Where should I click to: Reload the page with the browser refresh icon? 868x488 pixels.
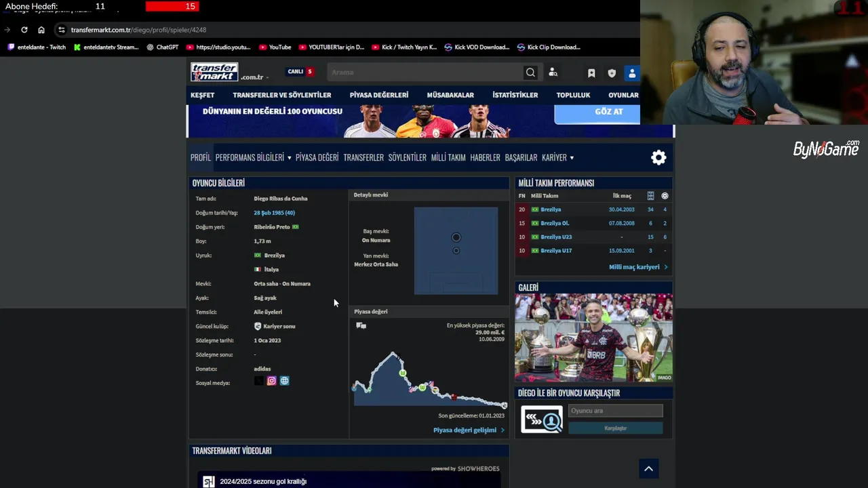pos(24,30)
